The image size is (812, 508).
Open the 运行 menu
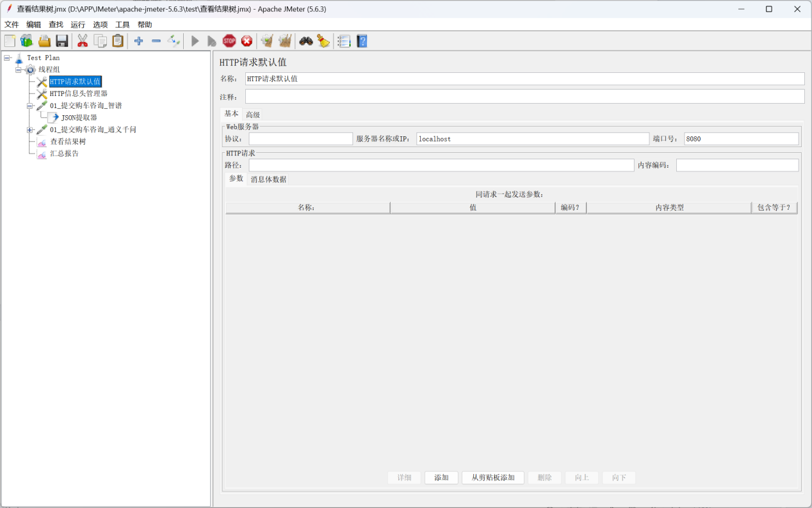(x=78, y=25)
